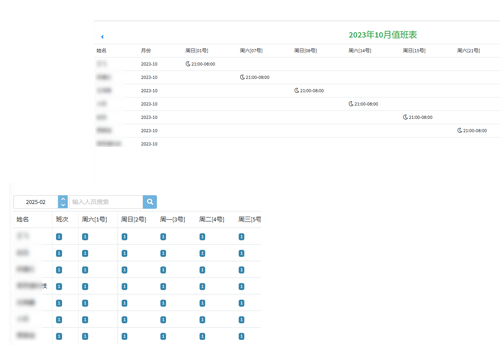
Task: Go back using the blue left arrow
Action: [102, 37]
